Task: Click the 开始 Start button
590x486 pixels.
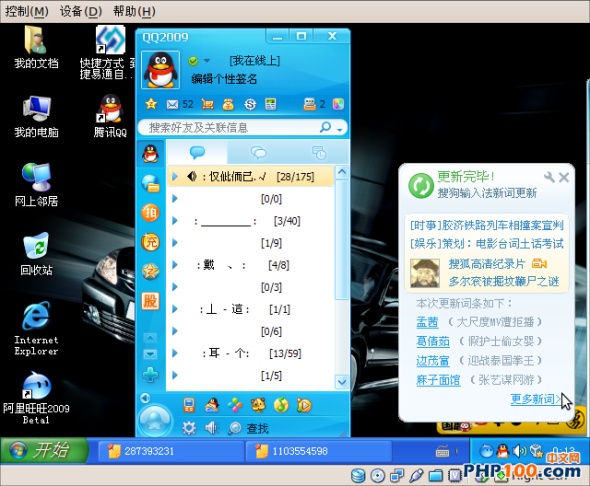Action: click(x=44, y=450)
